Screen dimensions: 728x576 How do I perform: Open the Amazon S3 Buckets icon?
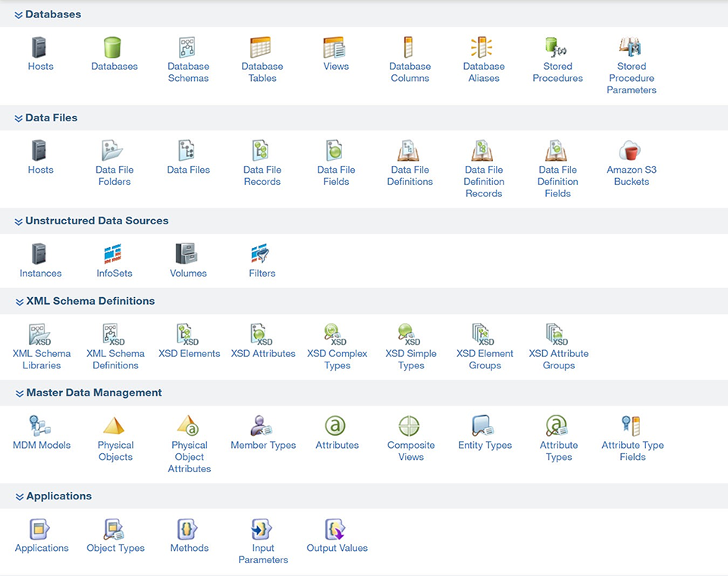click(x=630, y=151)
